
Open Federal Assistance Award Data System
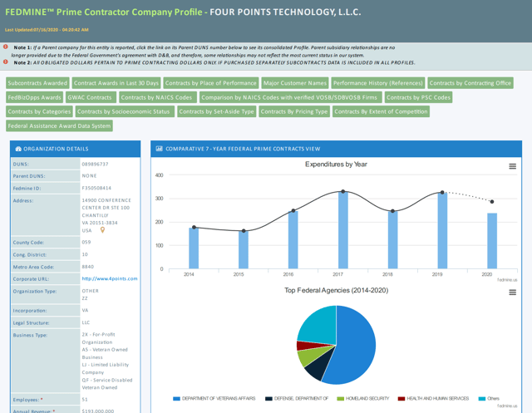pyautogui.click(x=59, y=125)
